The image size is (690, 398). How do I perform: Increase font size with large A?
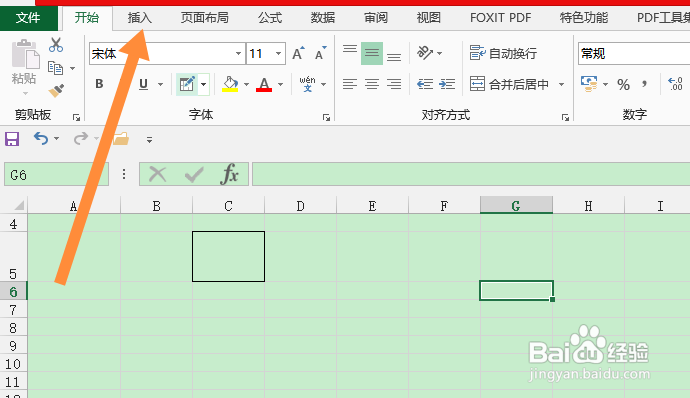click(x=298, y=53)
